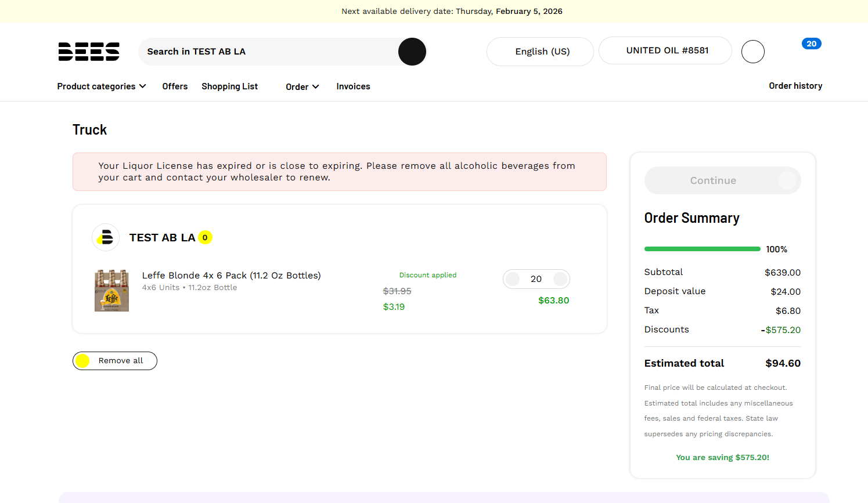Click the crossed-out $31.95 price
Screen dimensions: 868x503
(x=397, y=291)
